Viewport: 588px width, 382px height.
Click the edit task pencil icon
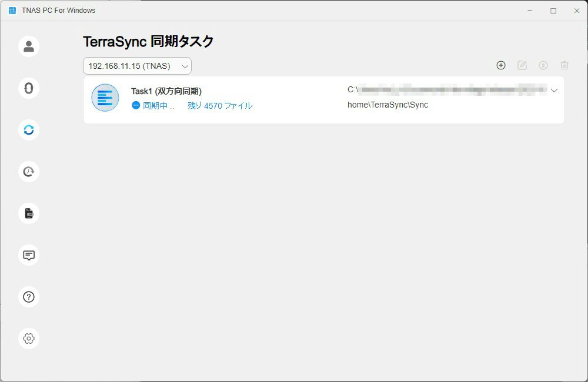click(522, 65)
